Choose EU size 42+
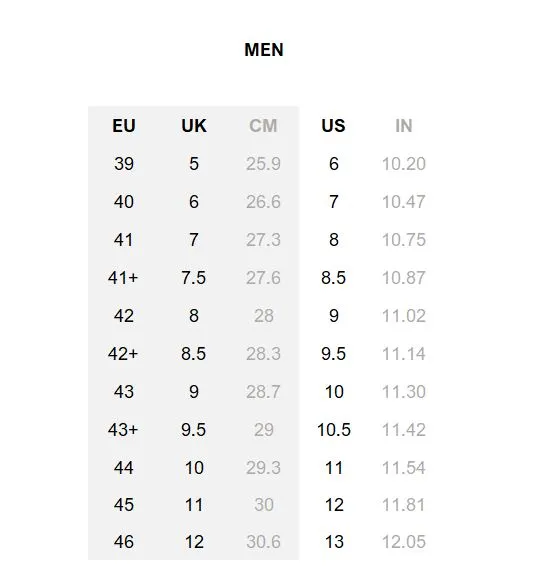The height and width of the screenshot is (581, 549). 123,354
